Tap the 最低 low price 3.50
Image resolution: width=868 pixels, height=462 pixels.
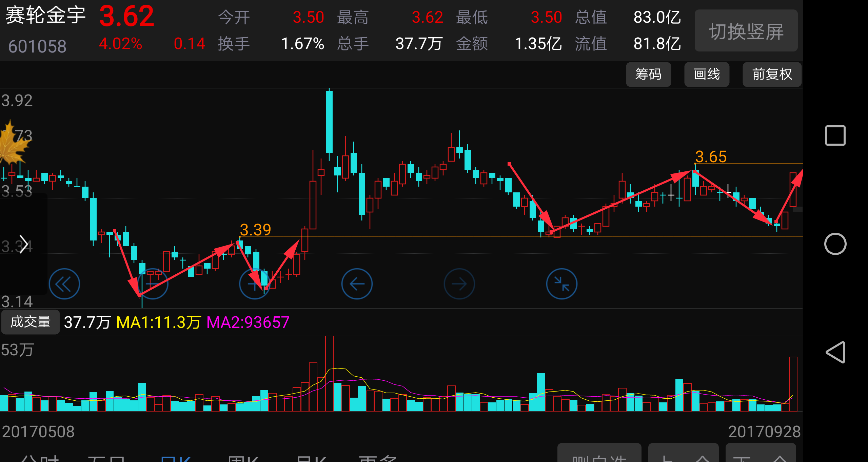tap(546, 17)
